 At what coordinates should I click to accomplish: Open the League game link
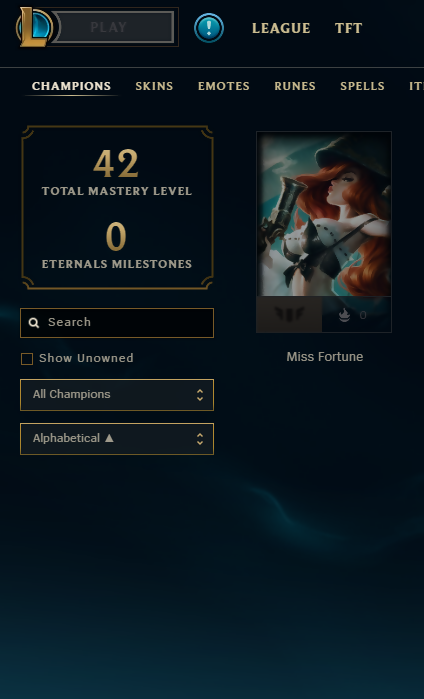click(x=281, y=29)
